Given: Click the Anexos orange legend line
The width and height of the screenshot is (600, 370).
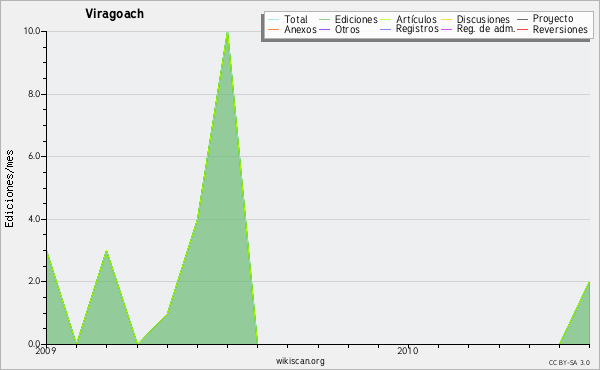Looking at the screenshot, I should point(274,29).
